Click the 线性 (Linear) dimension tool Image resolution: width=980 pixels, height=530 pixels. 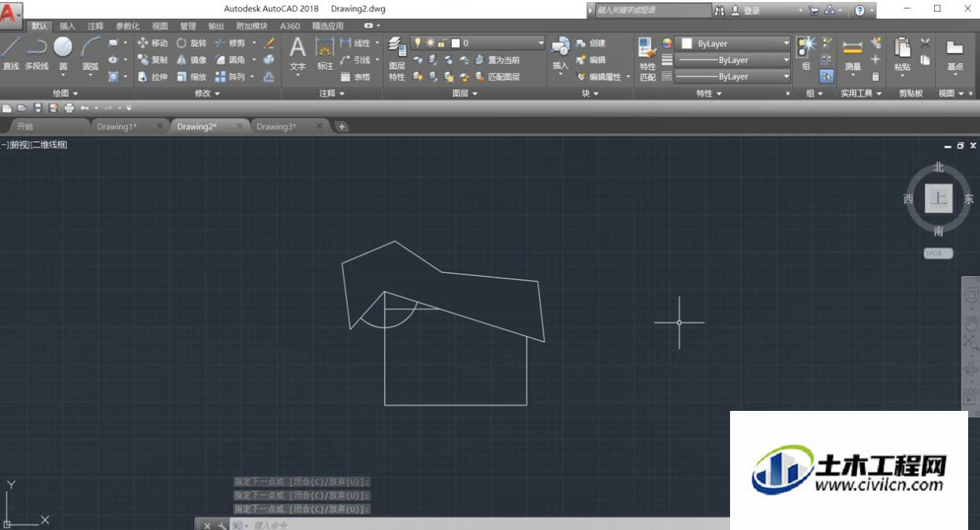(x=356, y=43)
